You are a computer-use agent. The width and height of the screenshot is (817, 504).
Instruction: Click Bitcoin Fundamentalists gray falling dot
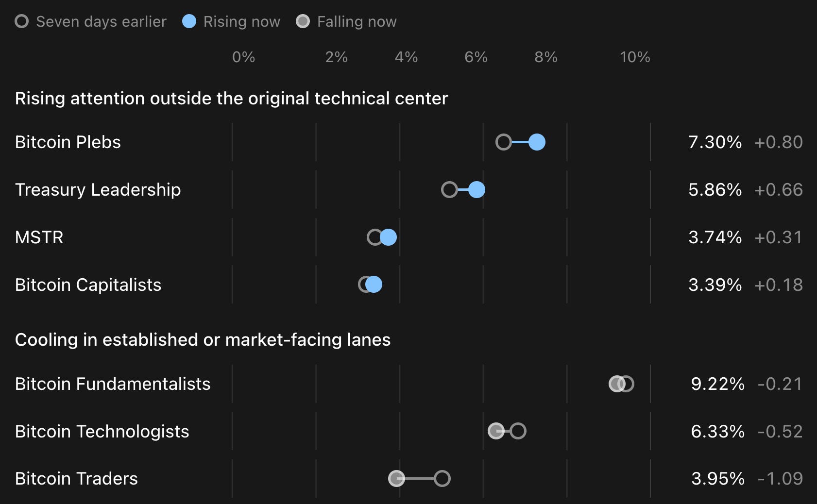[x=617, y=384]
